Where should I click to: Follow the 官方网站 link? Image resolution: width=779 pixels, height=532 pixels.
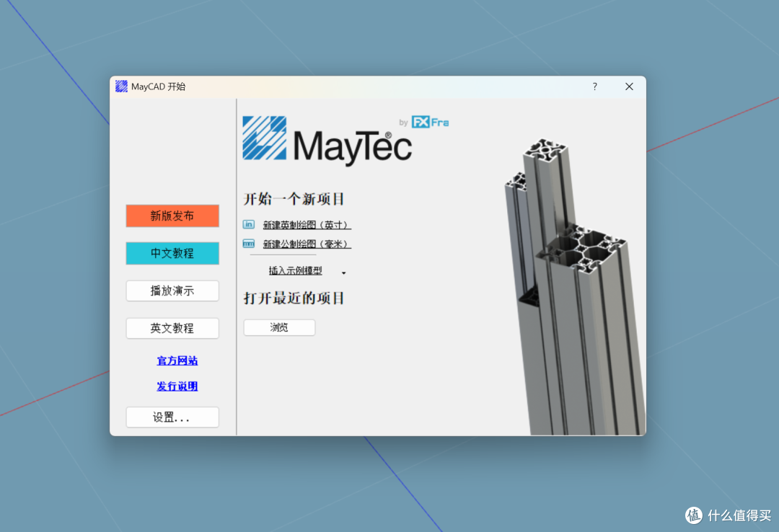coord(177,360)
